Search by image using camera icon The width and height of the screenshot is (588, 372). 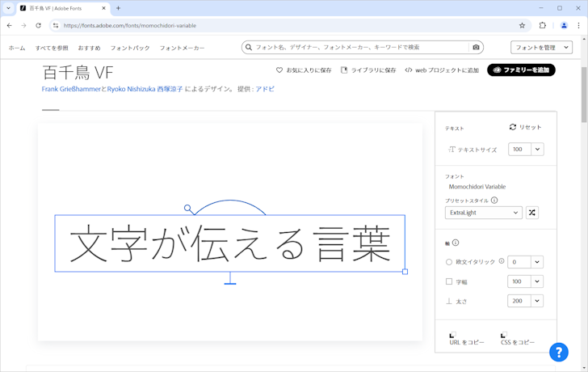click(x=476, y=47)
